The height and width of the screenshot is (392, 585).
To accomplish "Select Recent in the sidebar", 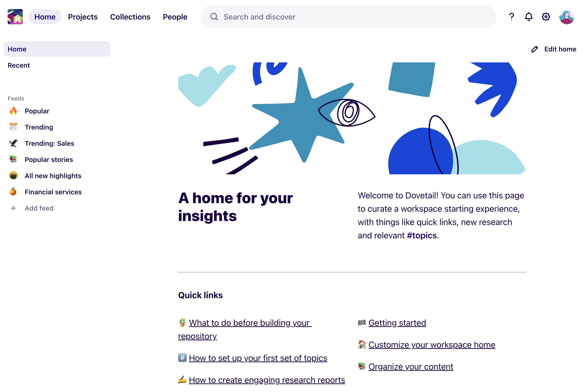I will click(x=19, y=65).
